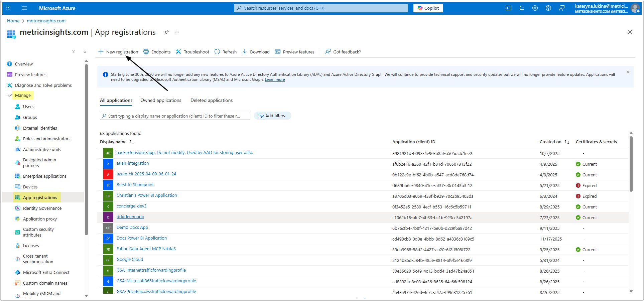The image size is (644, 301).
Task: Collapse the left navigation pane
Action: tap(85, 52)
